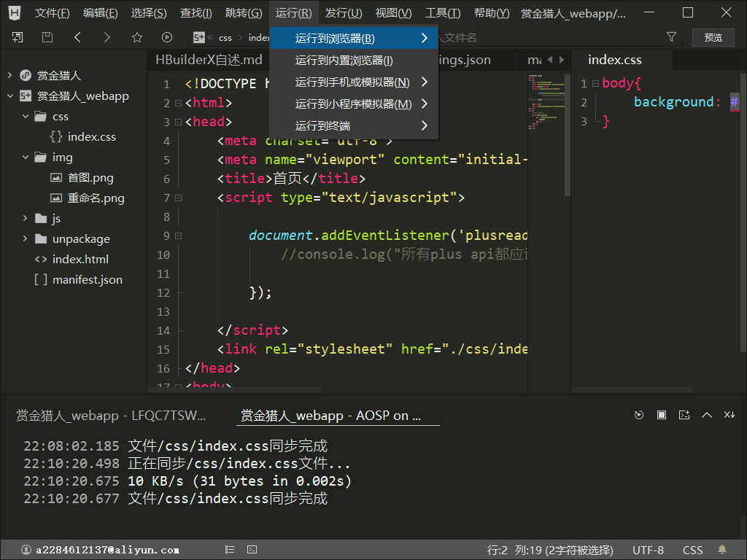Click the code minimap overview
This screenshot has height=560, width=747.
(546, 102)
